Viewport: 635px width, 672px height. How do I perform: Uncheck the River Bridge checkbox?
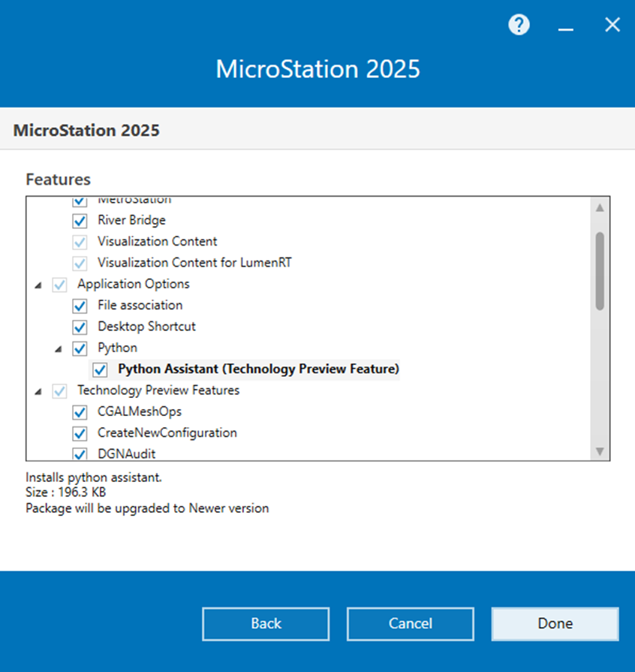[80, 221]
